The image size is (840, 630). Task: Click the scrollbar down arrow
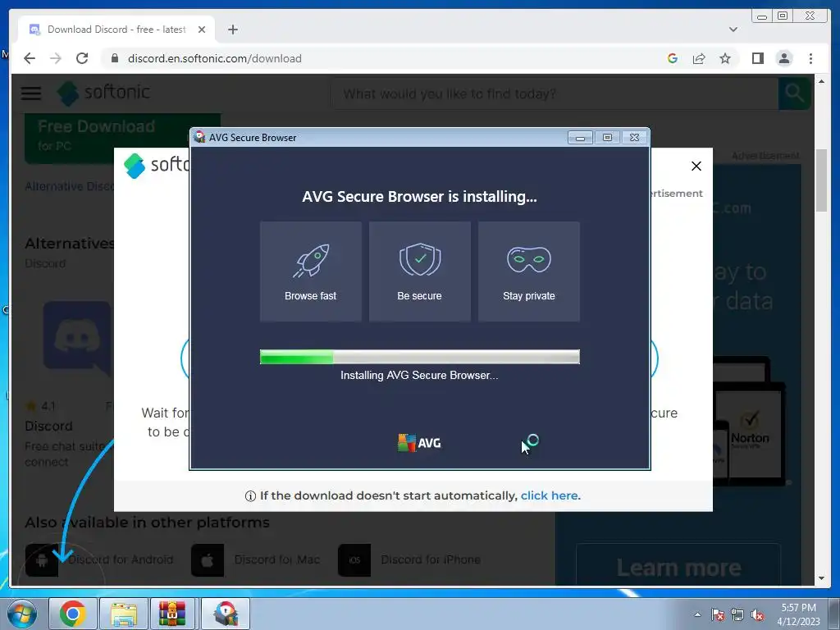(821, 578)
